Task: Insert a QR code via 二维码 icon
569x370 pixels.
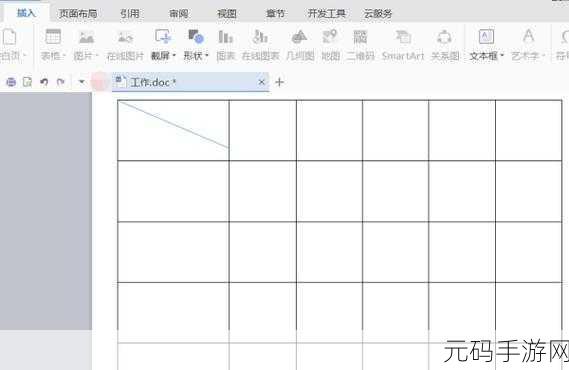Action: click(x=360, y=37)
